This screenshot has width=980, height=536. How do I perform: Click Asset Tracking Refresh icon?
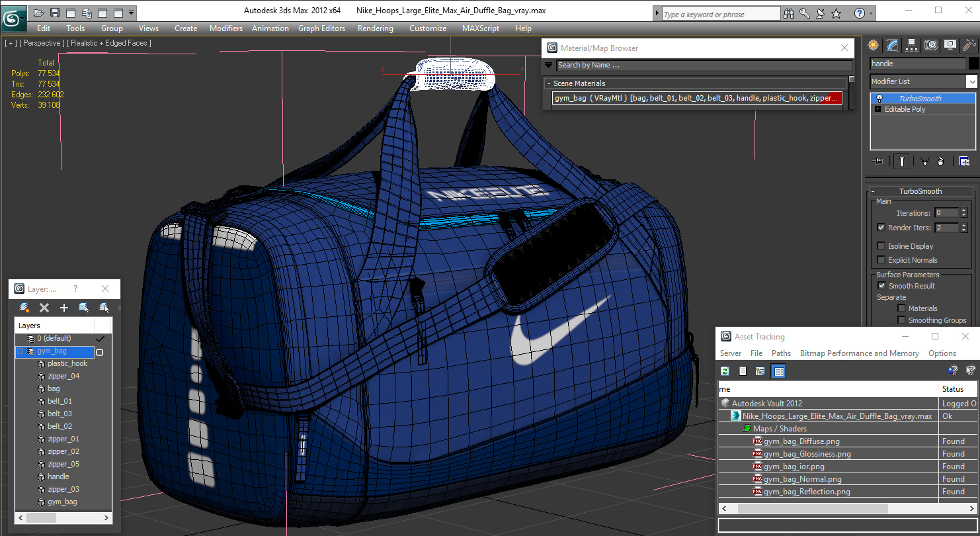coord(725,371)
